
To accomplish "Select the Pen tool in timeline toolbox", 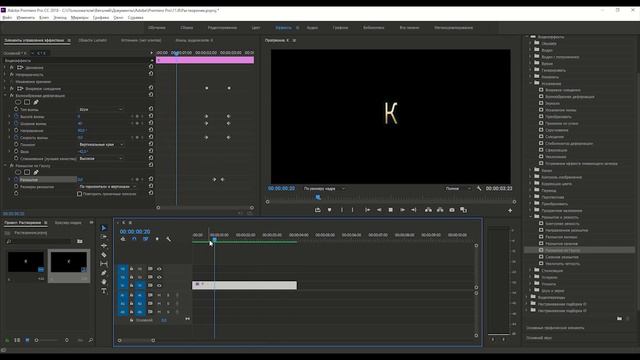I will tap(104, 273).
